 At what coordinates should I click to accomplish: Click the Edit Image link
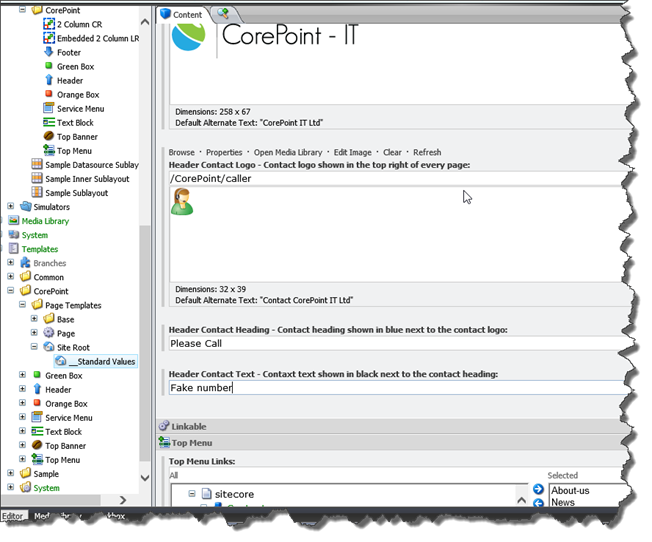click(x=353, y=153)
